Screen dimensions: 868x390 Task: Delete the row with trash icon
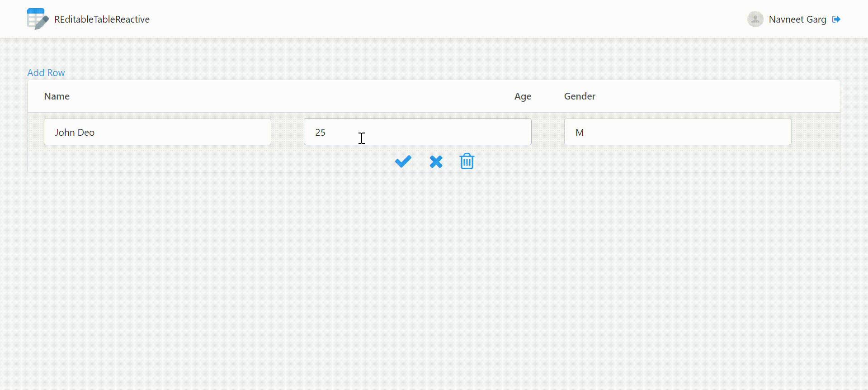click(x=467, y=161)
